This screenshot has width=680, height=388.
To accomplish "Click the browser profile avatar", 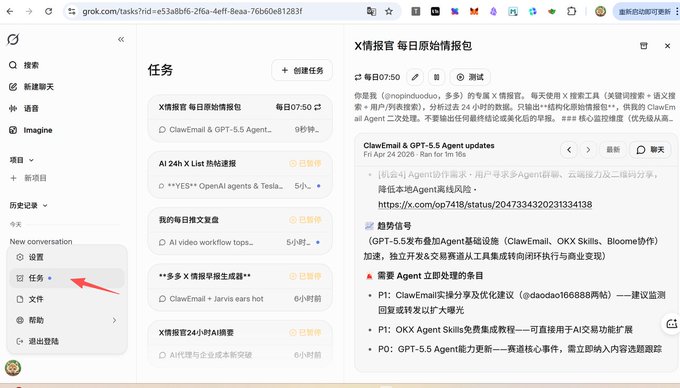I will (x=600, y=11).
